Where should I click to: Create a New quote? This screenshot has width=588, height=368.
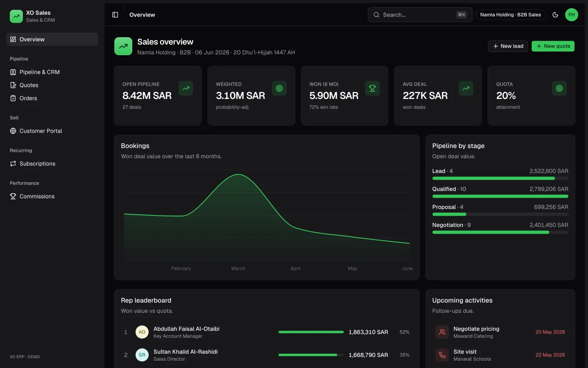(553, 46)
